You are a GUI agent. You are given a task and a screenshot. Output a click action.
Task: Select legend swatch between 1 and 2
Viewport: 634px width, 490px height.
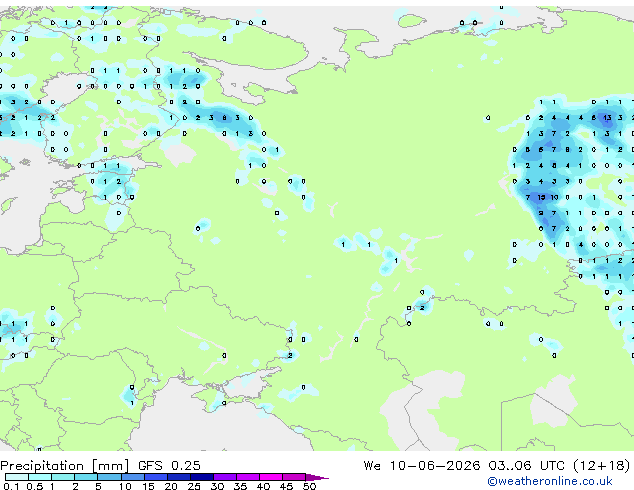click(x=63, y=477)
